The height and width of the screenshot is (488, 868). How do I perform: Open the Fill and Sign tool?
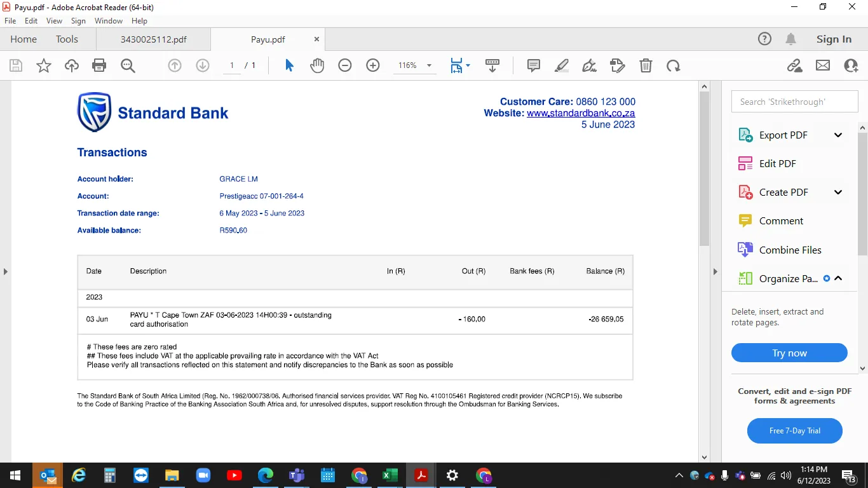coord(590,65)
